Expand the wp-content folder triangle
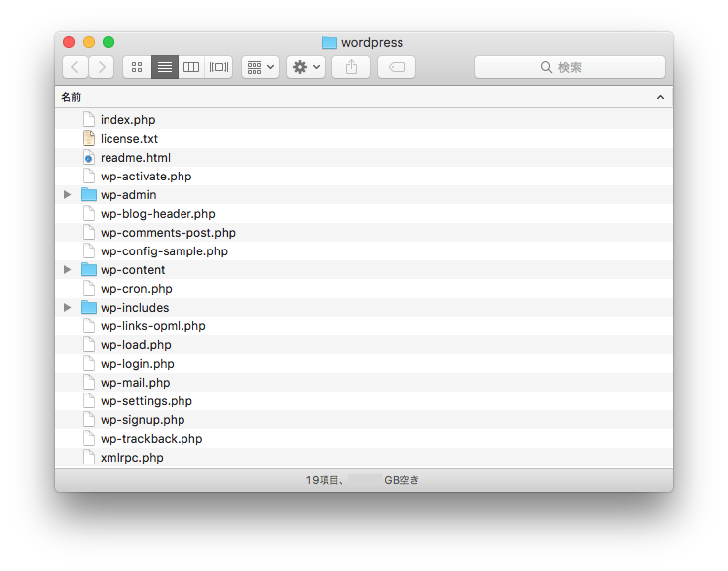This screenshot has width=728, height=571. click(x=67, y=269)
